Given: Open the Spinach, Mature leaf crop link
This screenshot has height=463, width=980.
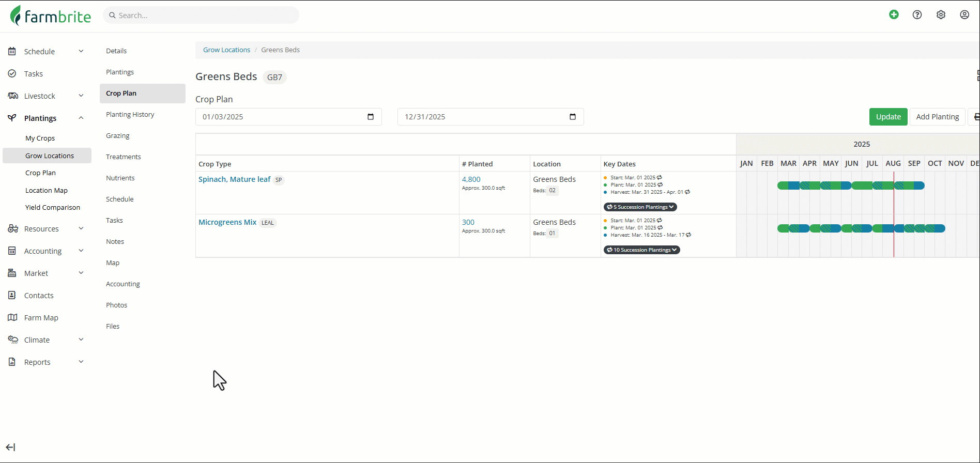Looking at the screenshot, I should (234, 179).
